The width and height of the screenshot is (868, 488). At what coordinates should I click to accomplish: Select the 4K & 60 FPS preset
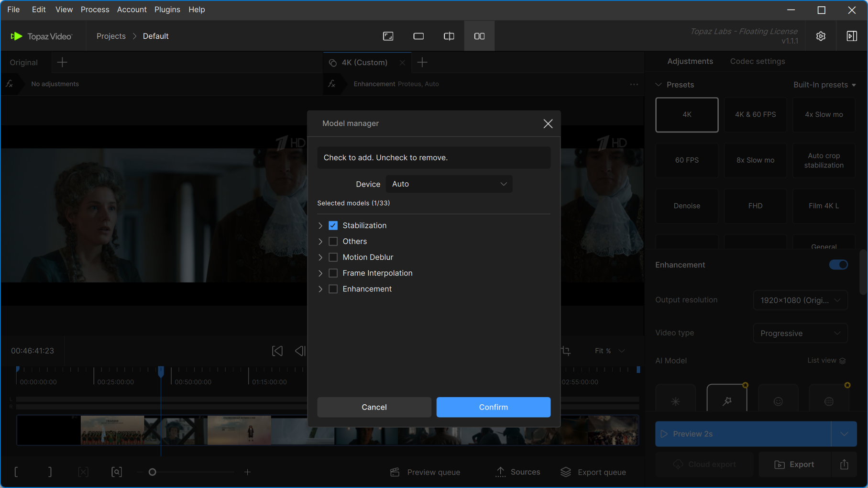[x=755, y=115]
